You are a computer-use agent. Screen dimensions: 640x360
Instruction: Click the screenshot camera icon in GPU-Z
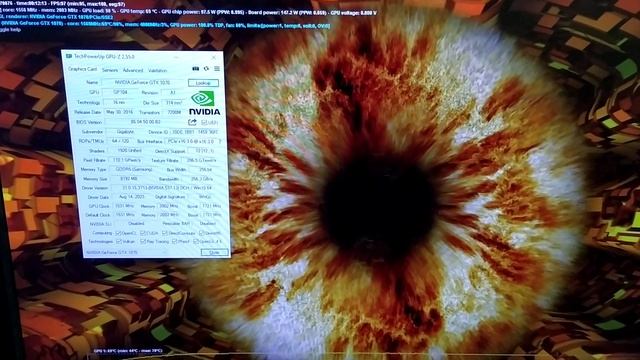(196, 69)
